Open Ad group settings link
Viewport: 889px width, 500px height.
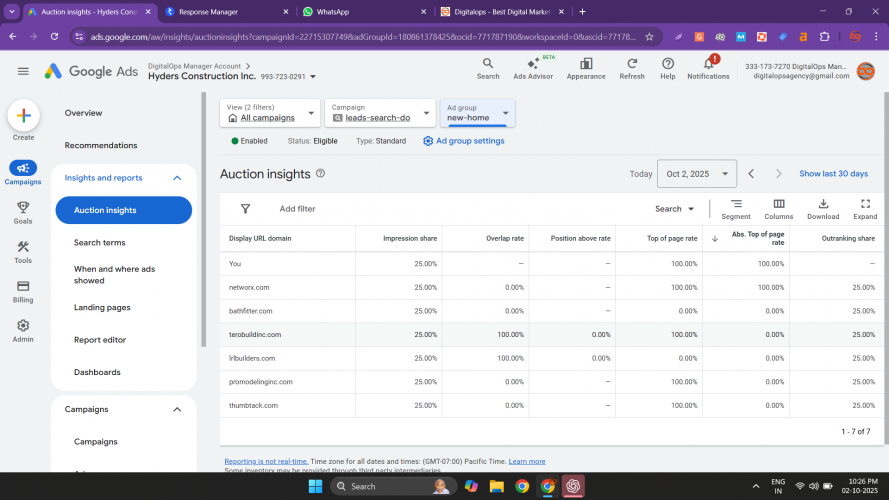464,141
